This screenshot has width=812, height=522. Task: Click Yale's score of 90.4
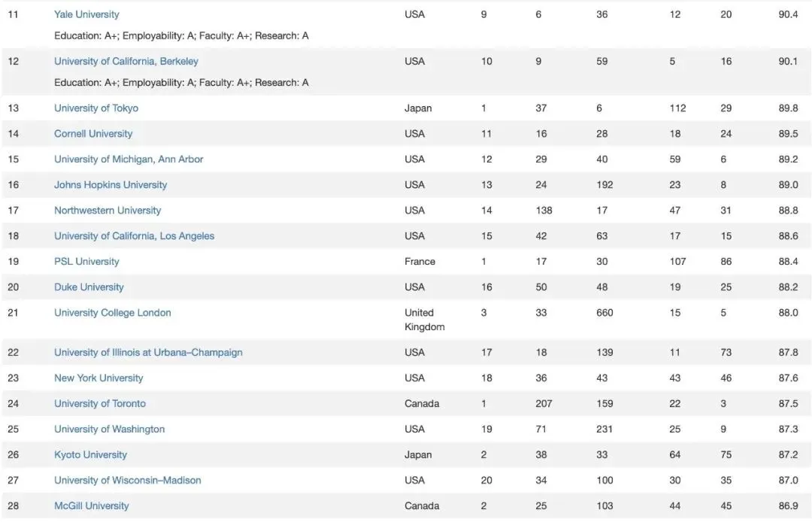pyautogui.click(x=788, y=14)
